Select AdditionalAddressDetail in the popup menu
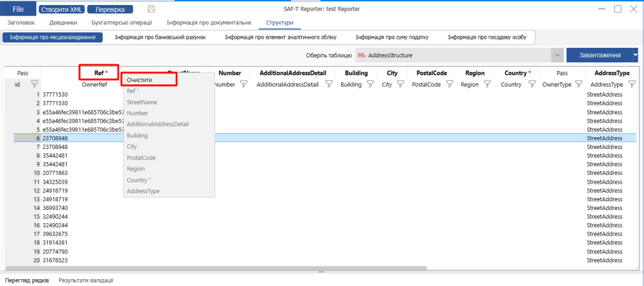This screenshot has width=644, height=286. [158, 124]
